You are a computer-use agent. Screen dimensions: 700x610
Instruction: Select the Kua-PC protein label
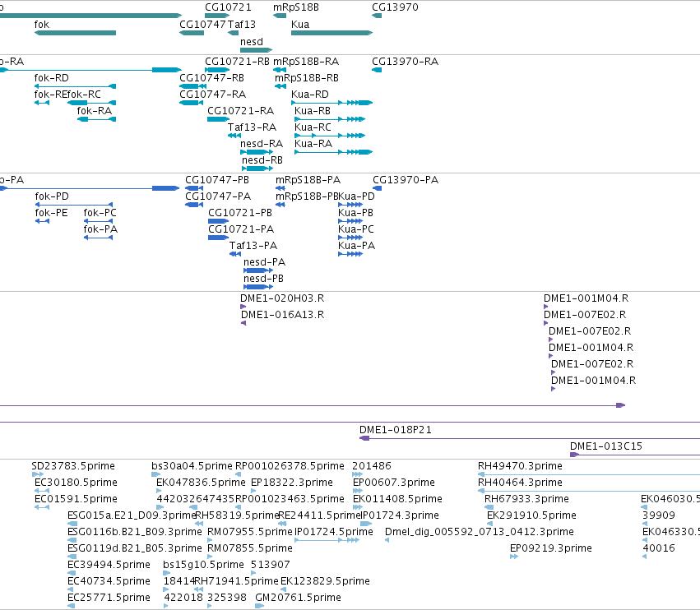click(356, 230)
